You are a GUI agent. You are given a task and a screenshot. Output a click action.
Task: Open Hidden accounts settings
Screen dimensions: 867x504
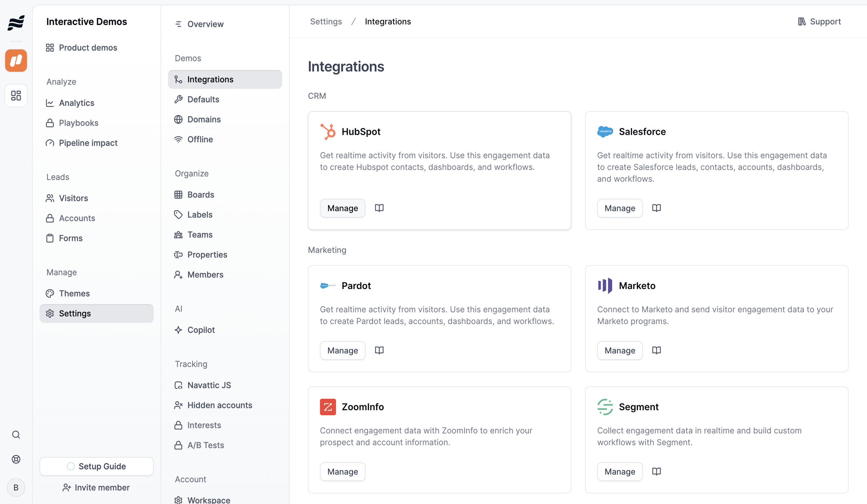[x=225, y=405]
